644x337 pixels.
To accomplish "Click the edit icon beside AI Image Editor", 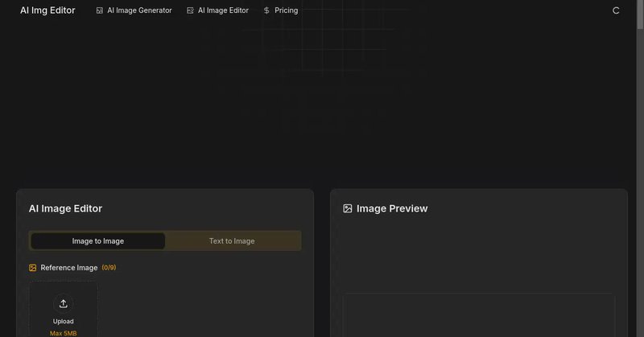I will click(190, 10).
